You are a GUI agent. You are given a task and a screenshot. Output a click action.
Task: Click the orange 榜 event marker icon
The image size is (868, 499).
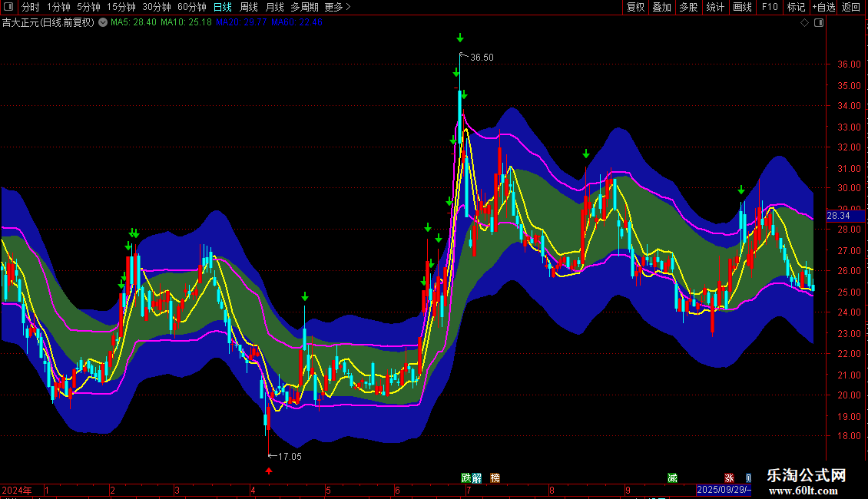tap(495, 478)
